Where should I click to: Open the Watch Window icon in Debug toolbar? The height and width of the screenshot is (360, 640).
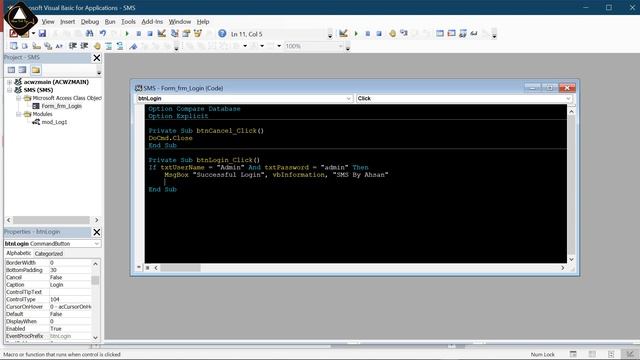coord(463,33)
